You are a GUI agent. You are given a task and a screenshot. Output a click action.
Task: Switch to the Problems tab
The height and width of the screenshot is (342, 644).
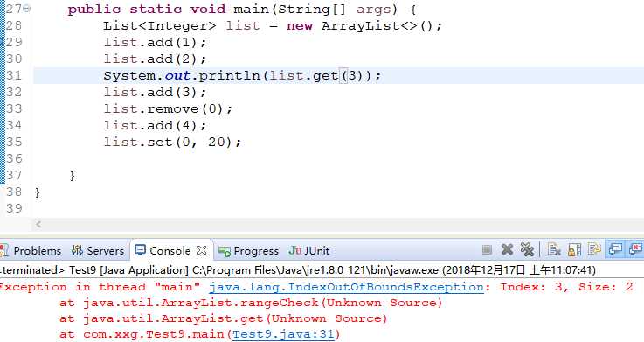click(37, 251)
